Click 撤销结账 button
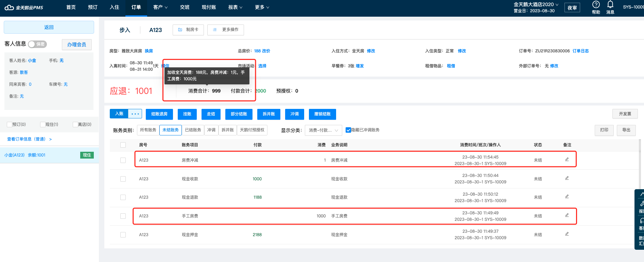This screenshot has height=262, width=644. click(323, 114)
